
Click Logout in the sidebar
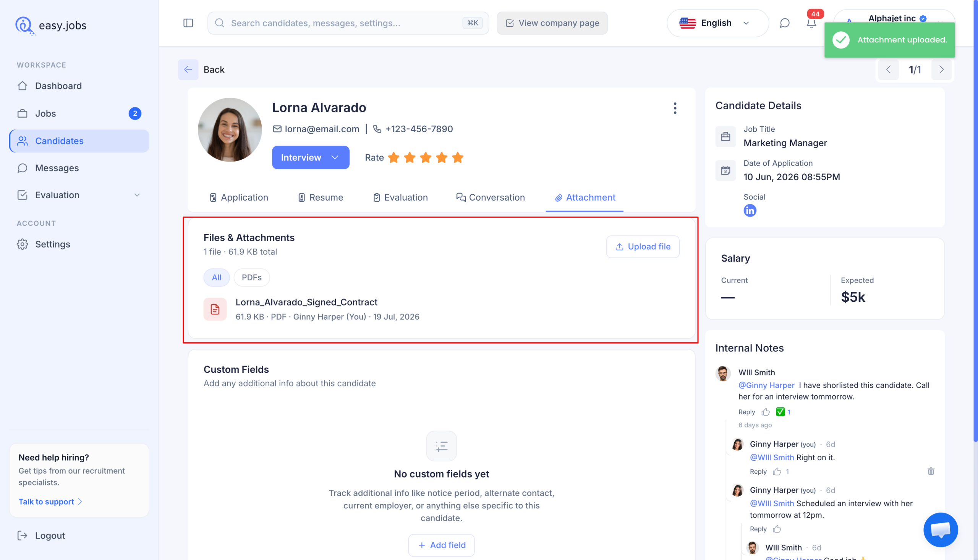41,536
